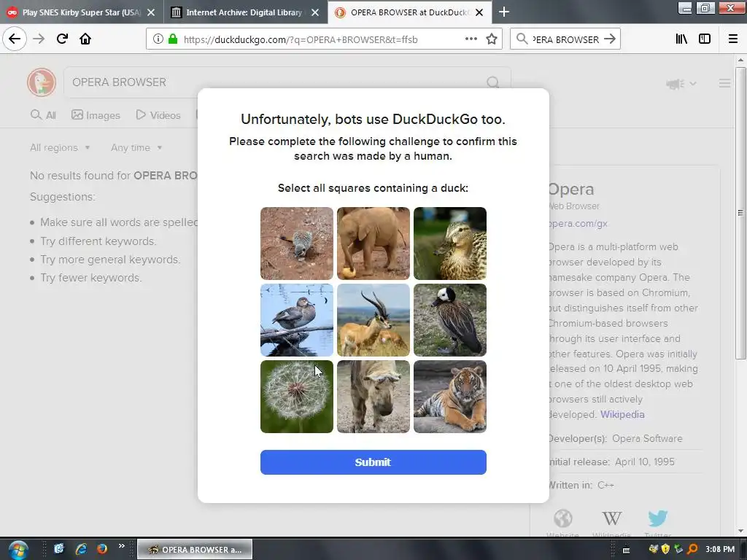Go back with the browser back arrow

click(15, 39)
